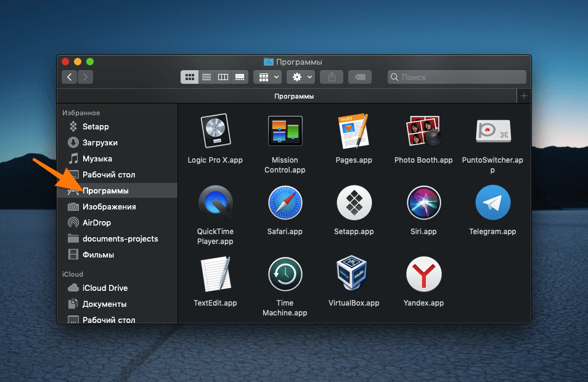Click VirtualBox.app icon
588x382 pixels.
pos(352,274)
